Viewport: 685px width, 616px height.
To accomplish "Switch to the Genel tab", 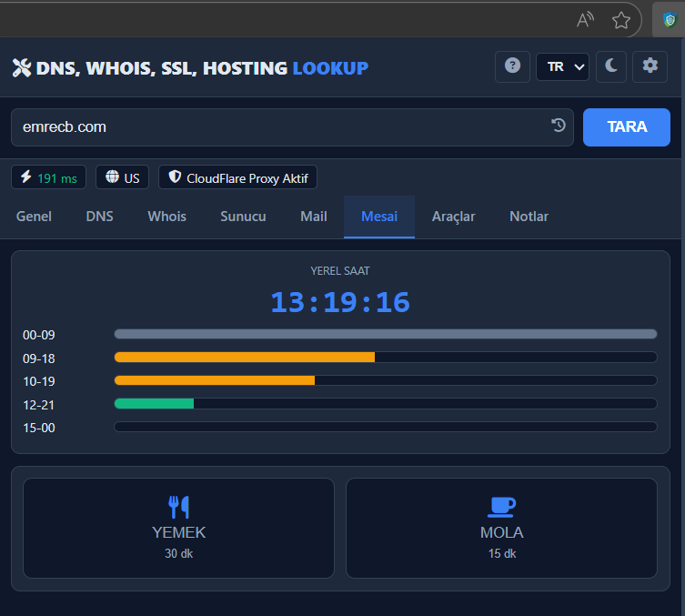I will tap(34, 217).
